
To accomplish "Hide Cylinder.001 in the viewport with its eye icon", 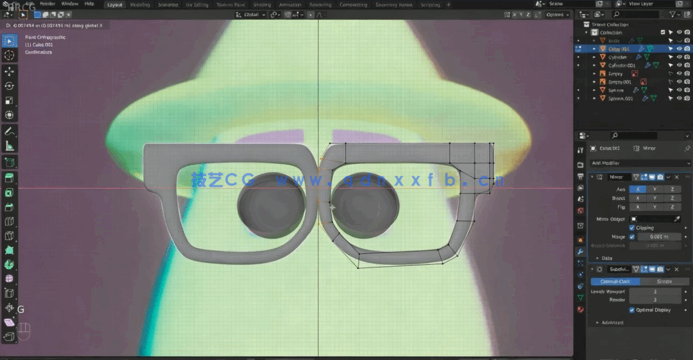I will [x=680, y=65].
